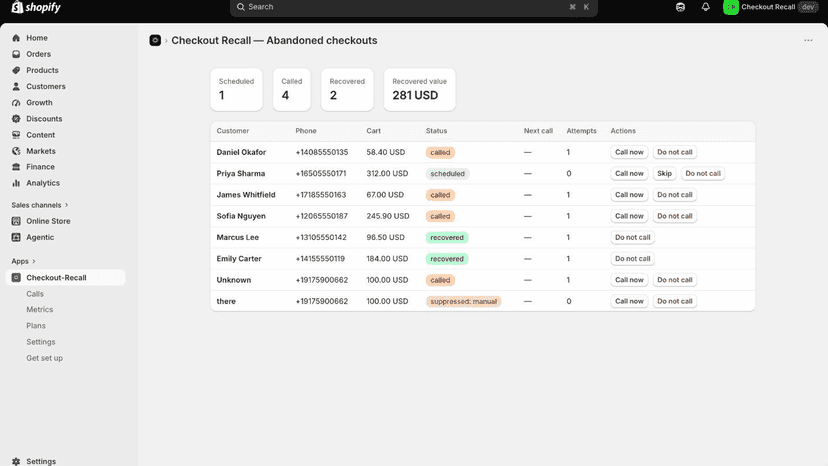This screenshot has width=828, height=466.
Task: Click the Online Store icon
Action: [16, 221]
